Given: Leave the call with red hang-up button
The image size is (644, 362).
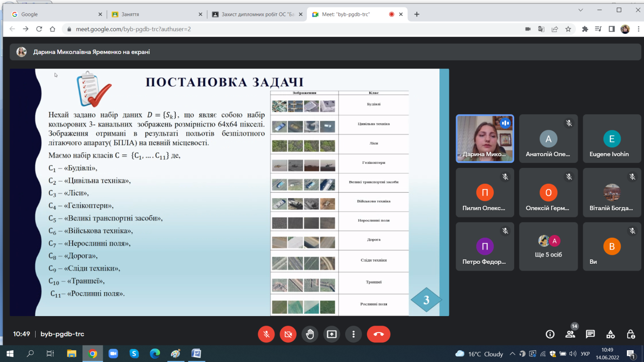Looking at the screenshot, I should (379, 334).
